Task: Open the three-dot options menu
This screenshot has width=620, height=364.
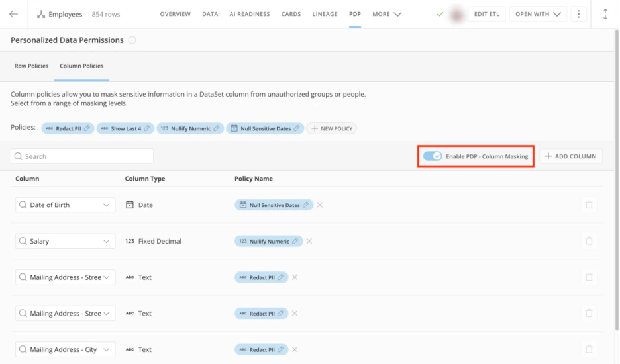Action: click(578, 14)
